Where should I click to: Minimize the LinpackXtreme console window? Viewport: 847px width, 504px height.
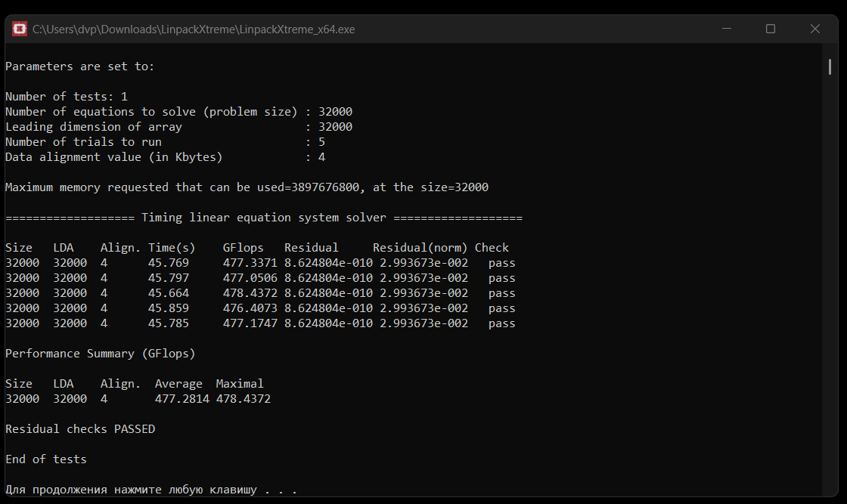pyautogui.click(x=727, y=29)
